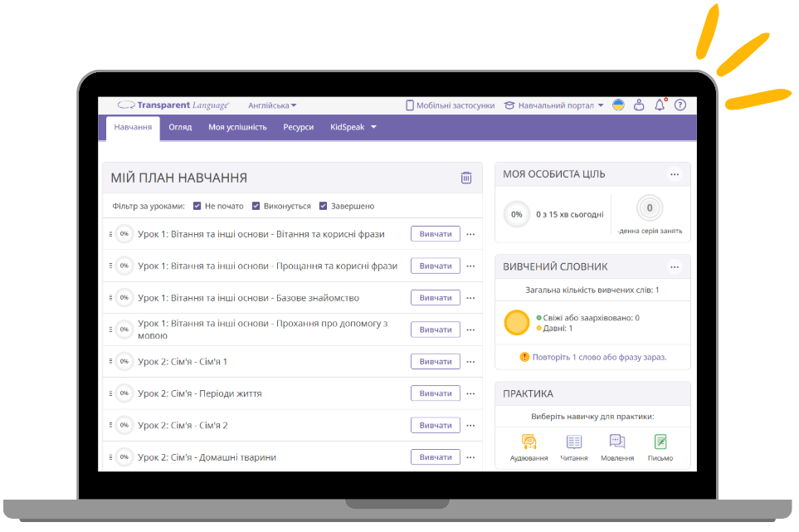This screenshot has width=799, height=532.
Task: Toggle the Завершено filter checkbox
Action: (324, 206)
